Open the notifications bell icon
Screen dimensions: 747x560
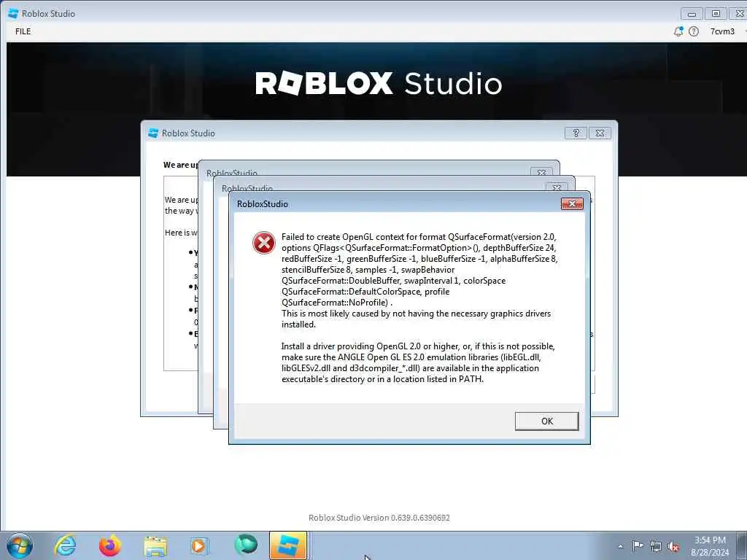pyautogui.click(x=678, y=31)
